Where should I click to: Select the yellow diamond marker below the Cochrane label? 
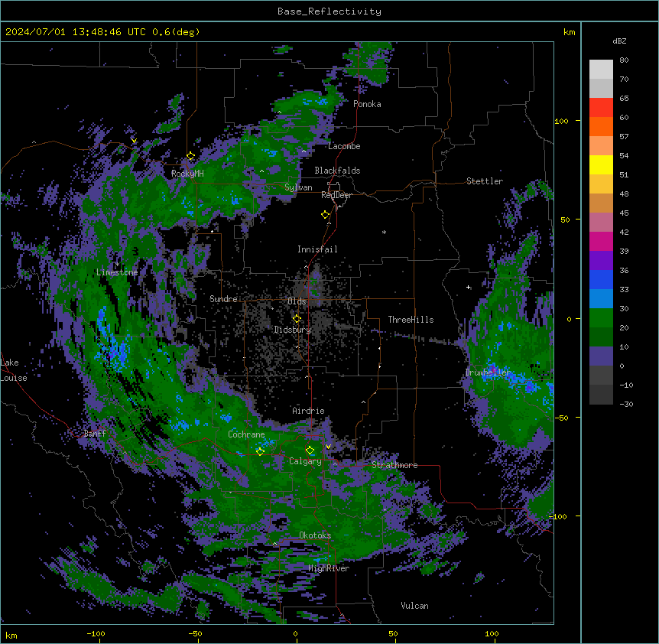coord(260,451)
